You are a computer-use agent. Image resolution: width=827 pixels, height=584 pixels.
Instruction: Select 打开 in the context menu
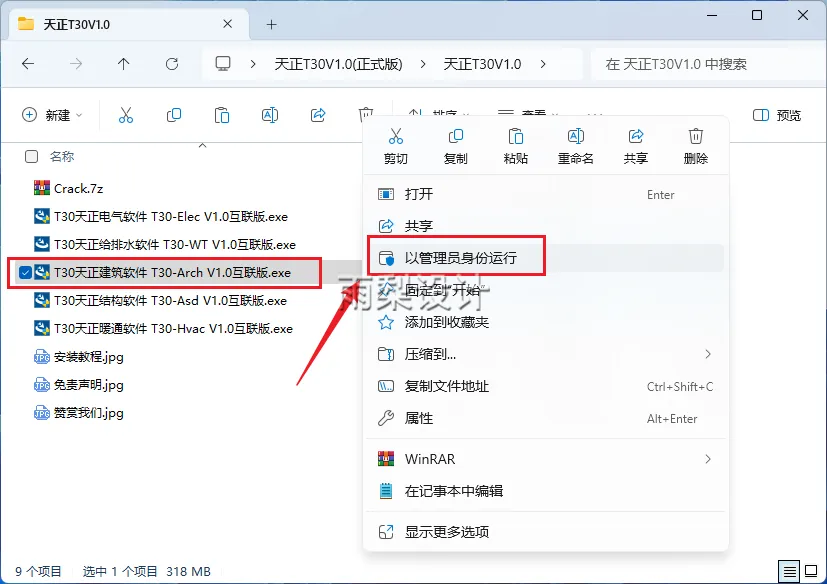pos(545,194)
